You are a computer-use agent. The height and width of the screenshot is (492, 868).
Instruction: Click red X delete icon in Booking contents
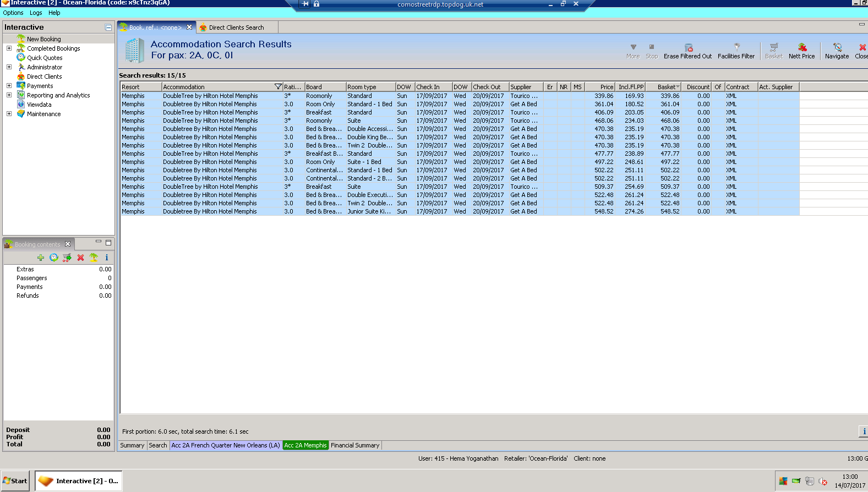[80, 258]
